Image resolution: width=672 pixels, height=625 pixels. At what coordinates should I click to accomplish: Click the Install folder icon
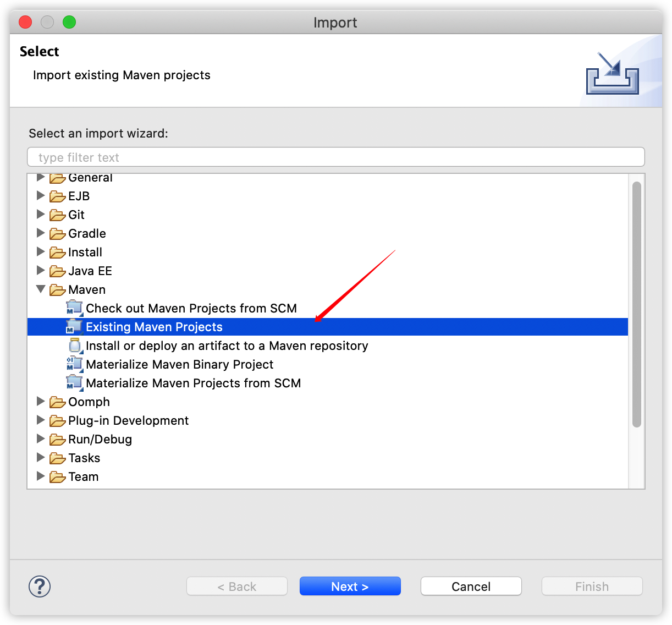57,253
